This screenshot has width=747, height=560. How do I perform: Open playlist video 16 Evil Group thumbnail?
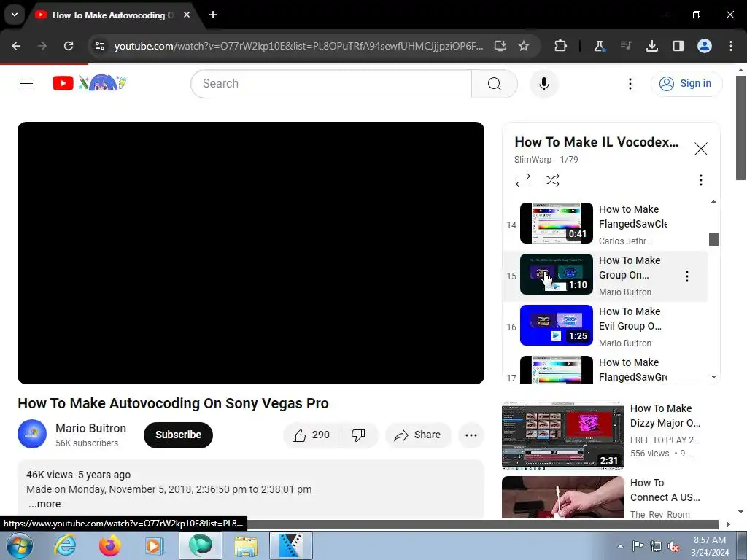tap(556, 325)
